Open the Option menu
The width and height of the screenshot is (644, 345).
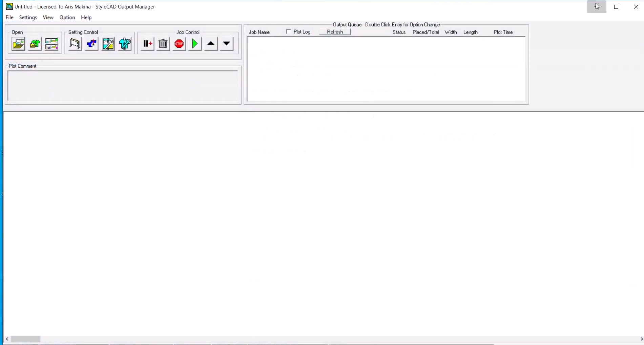(x=67, y=17)
